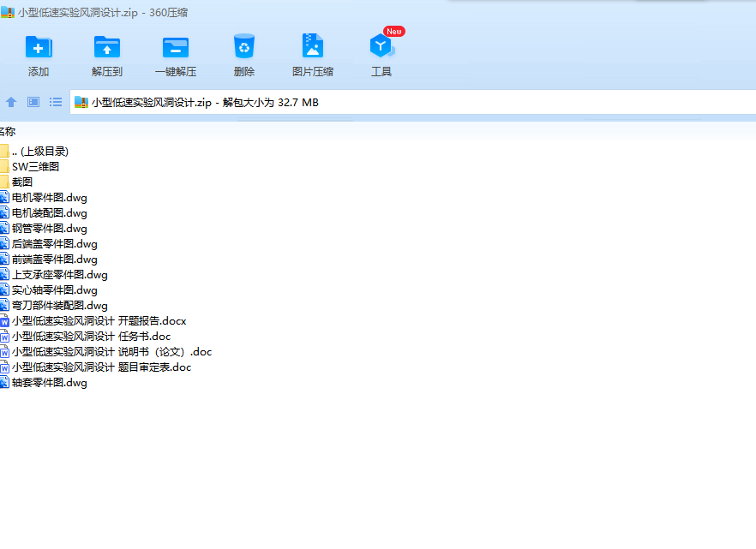
Task: Click the Word icon beside 开题报告.docx
Action: [4, 320]
